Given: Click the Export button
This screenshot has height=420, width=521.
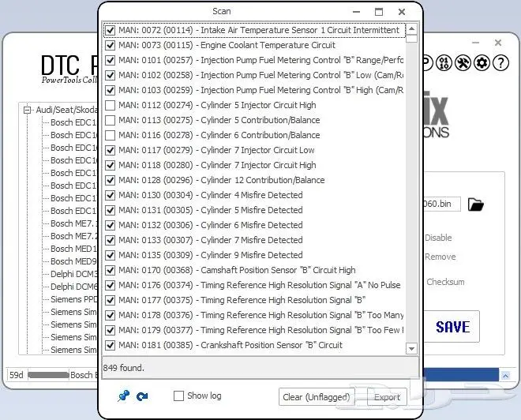Looking at the screenshot, I should click(x=387, y=397).
